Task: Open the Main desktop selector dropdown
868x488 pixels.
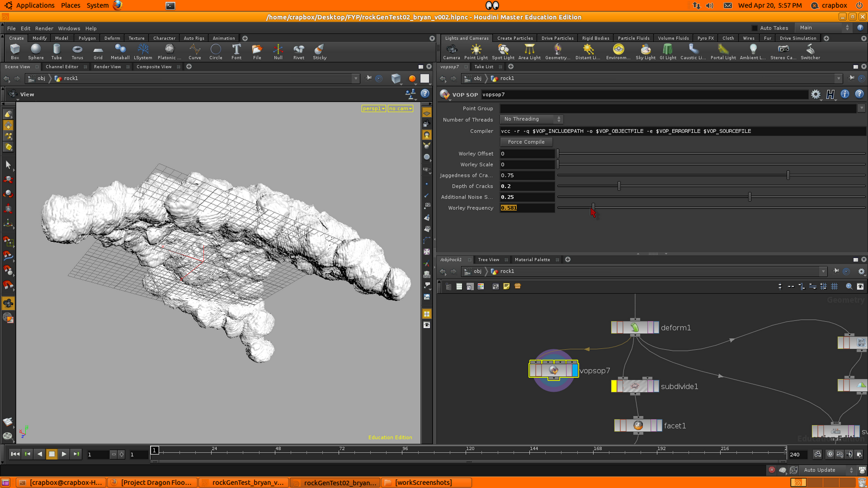Action: tap(824, 28)
